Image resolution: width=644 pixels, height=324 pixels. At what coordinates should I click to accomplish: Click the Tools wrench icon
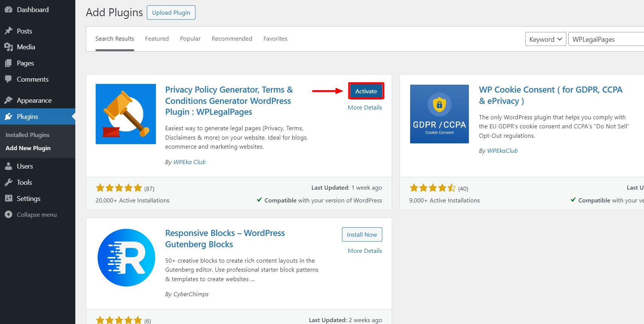pyautogui.click(x=8, y=183)
